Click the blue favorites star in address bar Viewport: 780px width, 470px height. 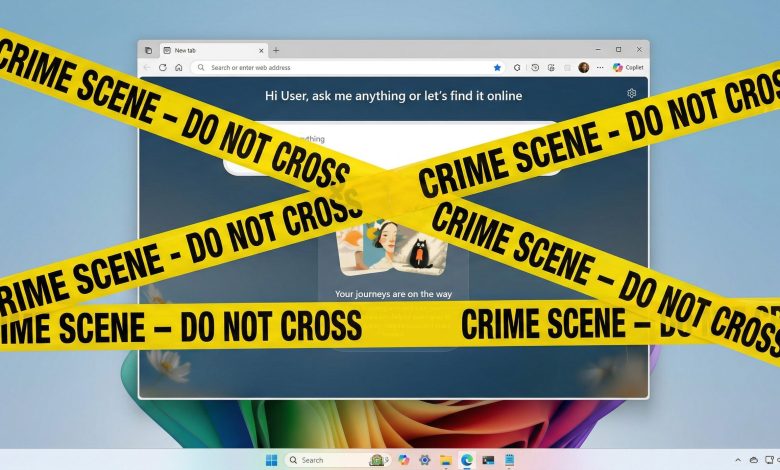(497, 68)
